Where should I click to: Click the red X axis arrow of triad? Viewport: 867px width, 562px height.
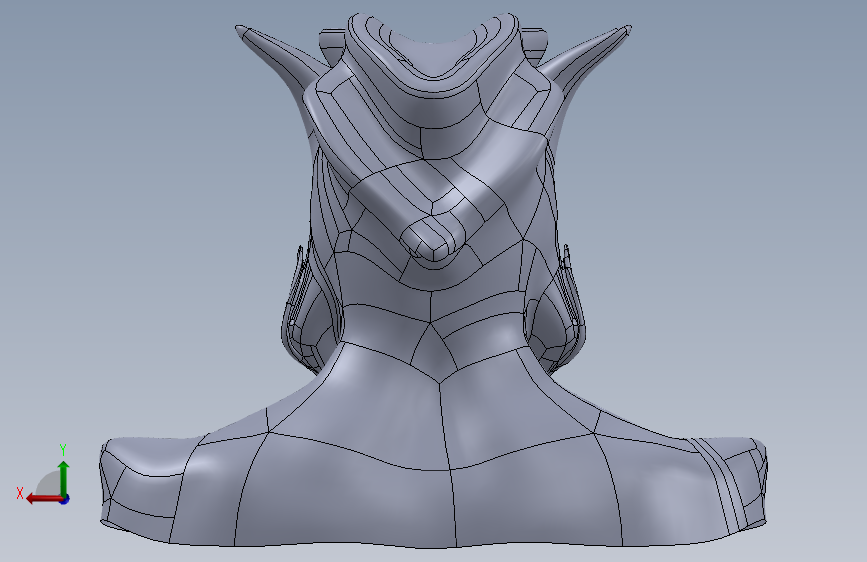coord(44,499)
